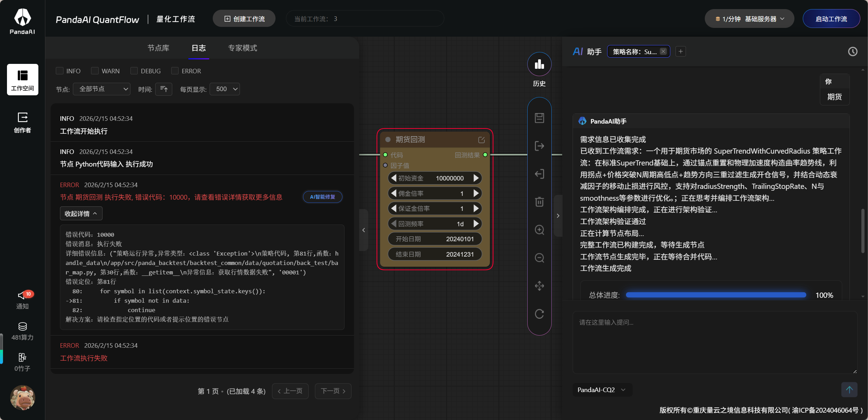Expand the AI assistant panel side arrow
This screenshot has width=868, height=420.
(x=558, y=216)
